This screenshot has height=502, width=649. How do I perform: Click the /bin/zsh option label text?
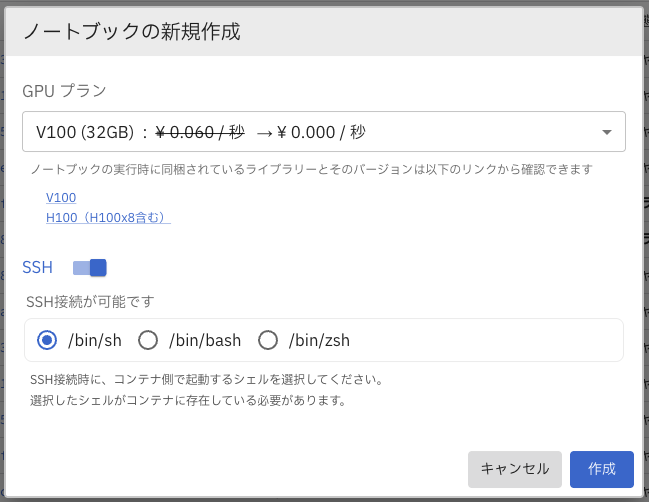point(319,340)
